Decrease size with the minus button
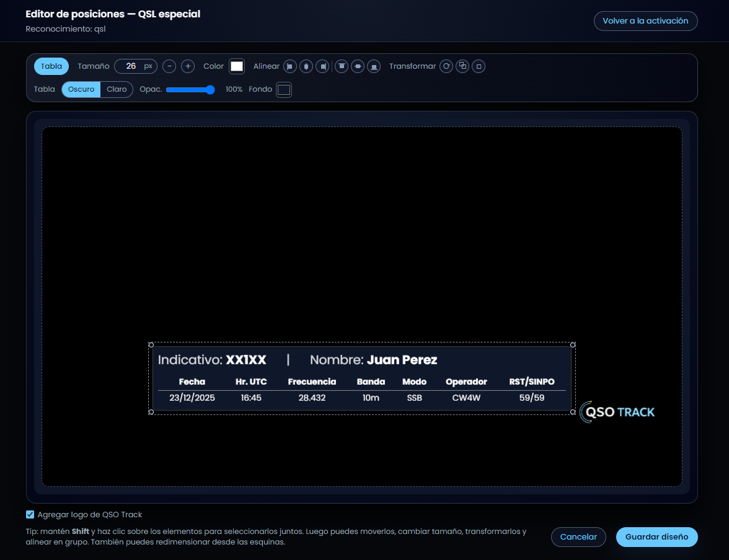The height and width of the screenshot is (560, 729). [x=169, y=66]
